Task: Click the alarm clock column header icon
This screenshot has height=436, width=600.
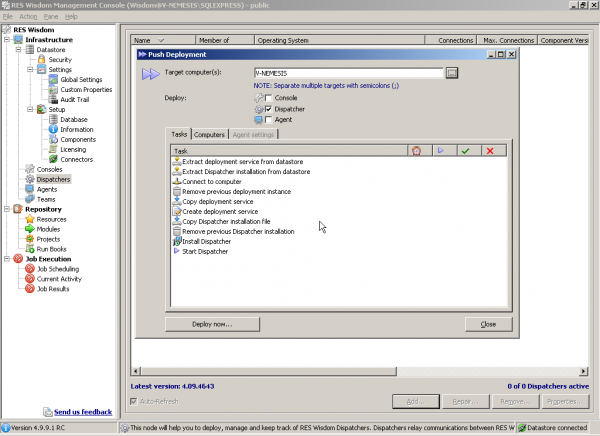Action: click(x=416, y=151)
